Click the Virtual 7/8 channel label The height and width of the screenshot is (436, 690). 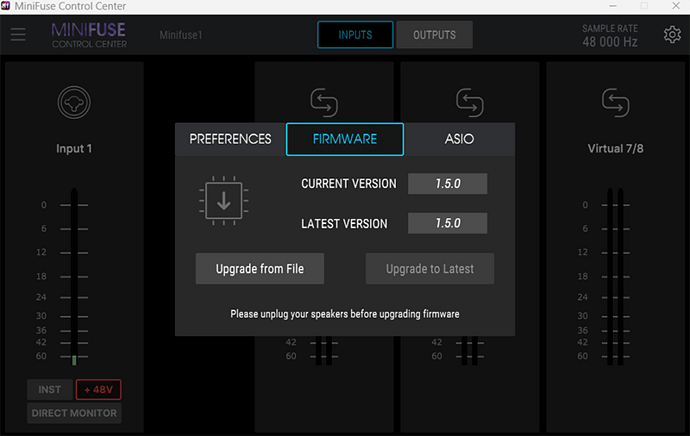615,149
